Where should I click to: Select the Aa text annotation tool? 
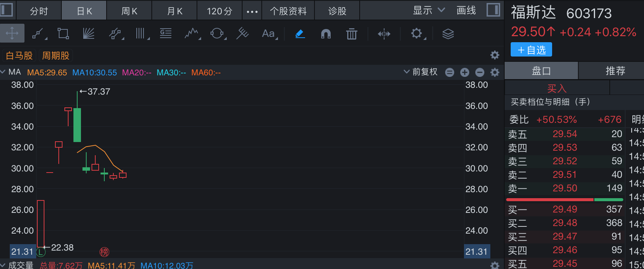coord(269,34)
